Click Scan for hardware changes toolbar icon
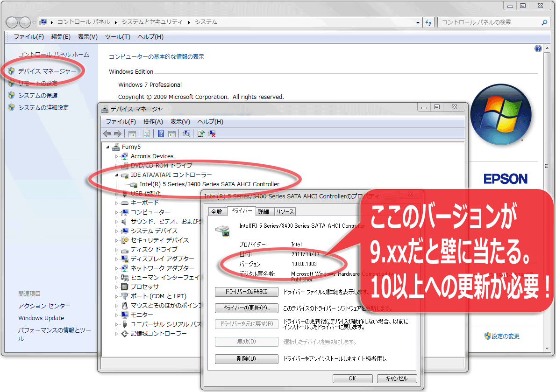The image size is (556, 392). (x=186, y=133)
